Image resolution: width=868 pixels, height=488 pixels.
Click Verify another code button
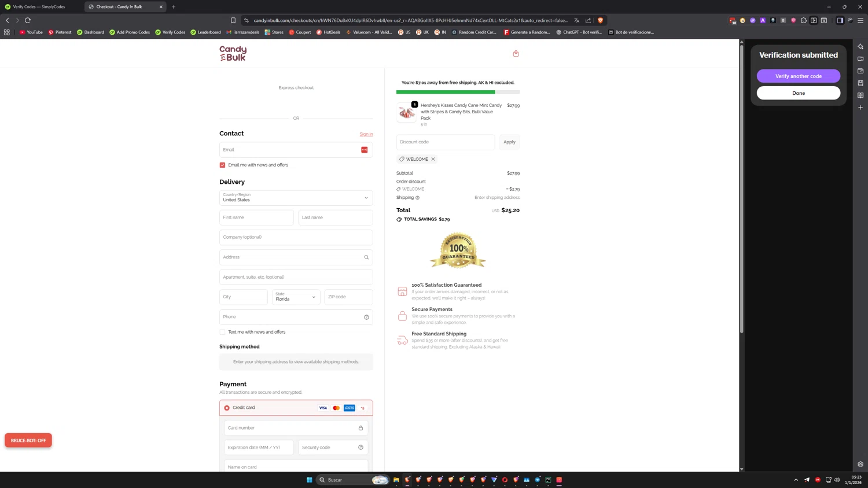[799, 76]
